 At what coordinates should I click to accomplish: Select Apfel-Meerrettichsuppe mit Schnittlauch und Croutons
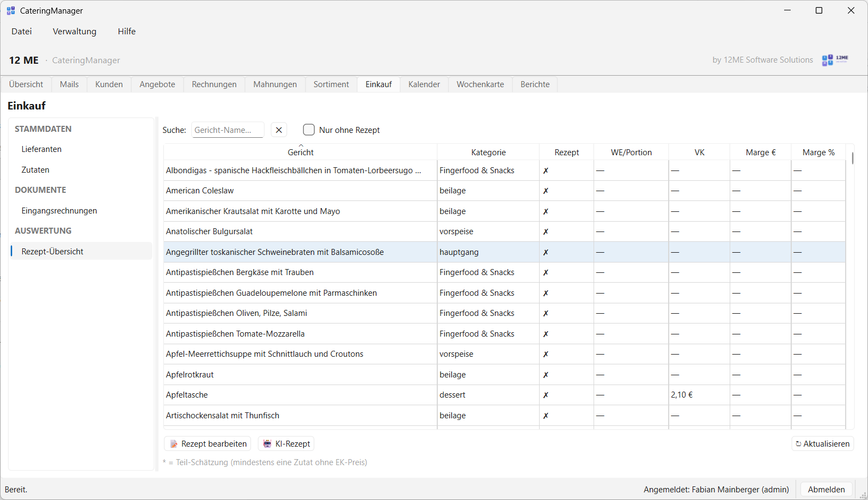504,354
